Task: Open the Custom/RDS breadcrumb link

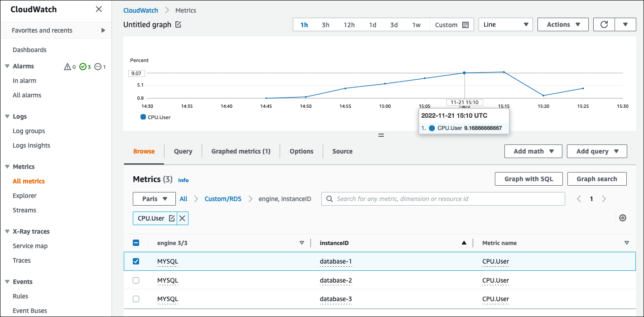Action: (x=223, y=199)
